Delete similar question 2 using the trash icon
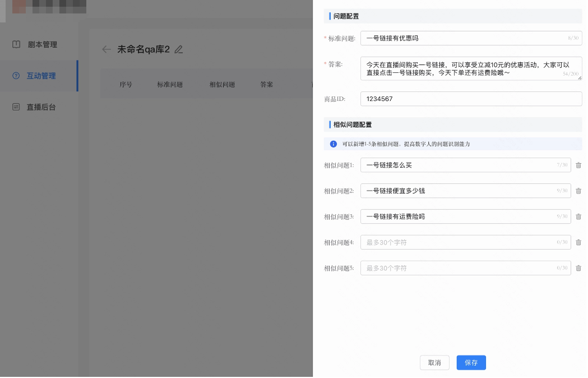This screenshot has height=378, width=588. click(x=578, y=191)
